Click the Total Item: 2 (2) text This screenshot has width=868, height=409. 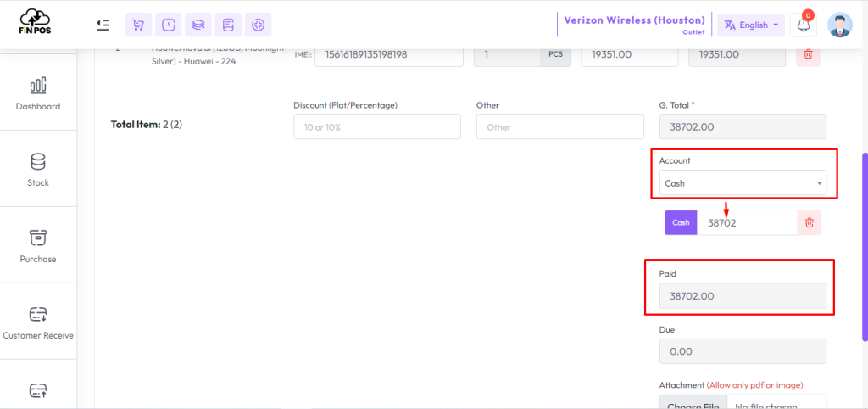(147, 125)
